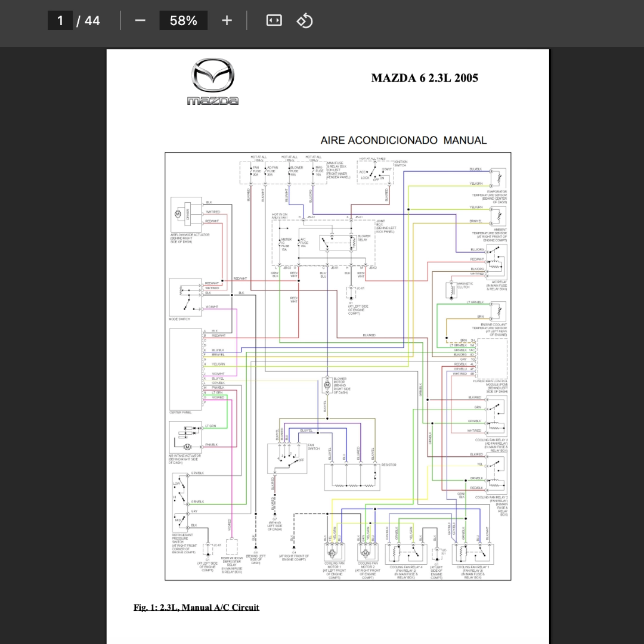The image size is (644, 644).
Task: Click the zoom in plus button
Action: coord(227,20)
